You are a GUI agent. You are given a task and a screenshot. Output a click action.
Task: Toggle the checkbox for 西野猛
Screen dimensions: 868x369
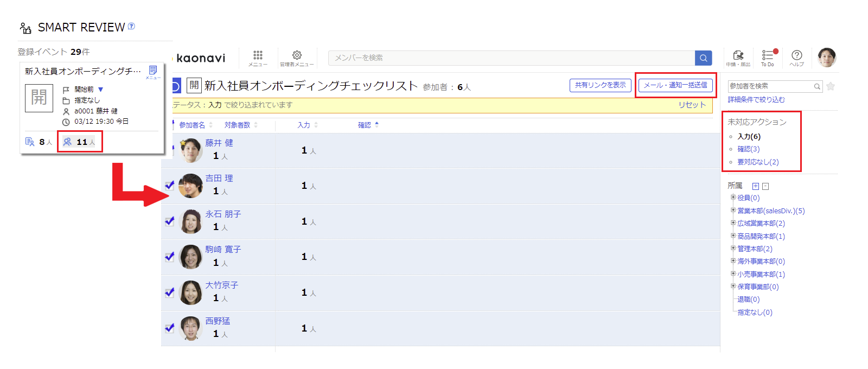[170, 328]
